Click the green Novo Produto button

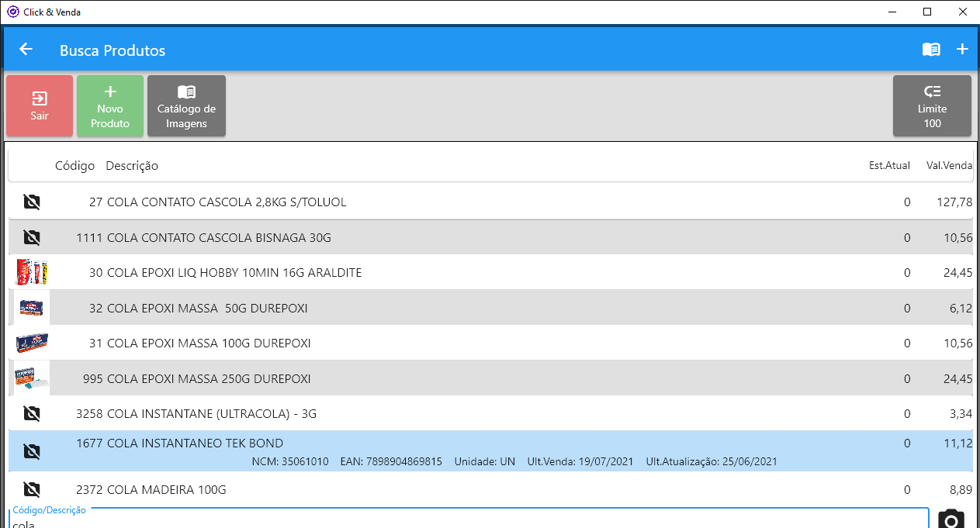[x=110, y=106]
